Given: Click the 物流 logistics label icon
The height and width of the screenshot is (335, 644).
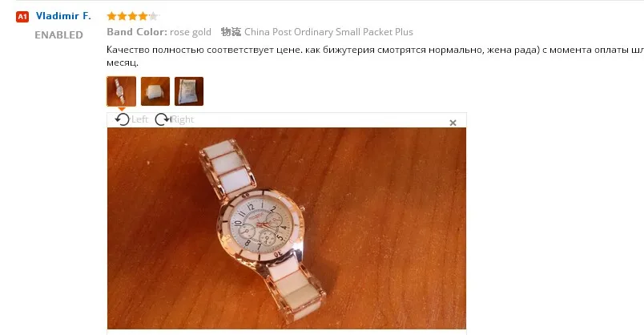Looking at the screenshot, I should point(231,31).
